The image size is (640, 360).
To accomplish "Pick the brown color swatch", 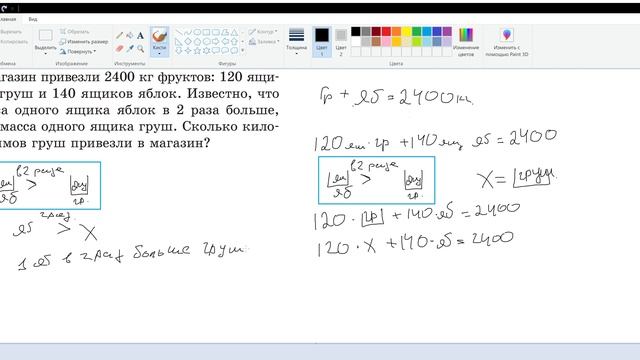I will 376,41.
